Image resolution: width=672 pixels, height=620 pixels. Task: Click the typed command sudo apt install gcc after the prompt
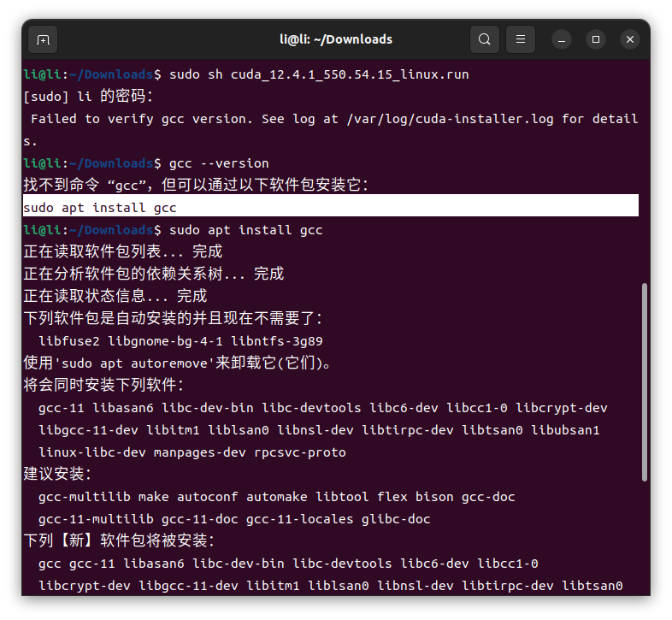pos(245,230)
